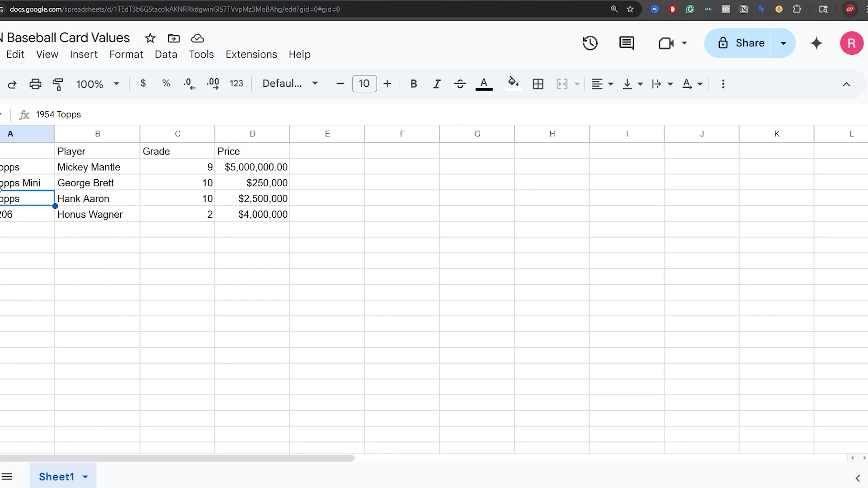The image size is (868, 488).
Task: Select the paint format tool
Action: (x=58, y=84)
